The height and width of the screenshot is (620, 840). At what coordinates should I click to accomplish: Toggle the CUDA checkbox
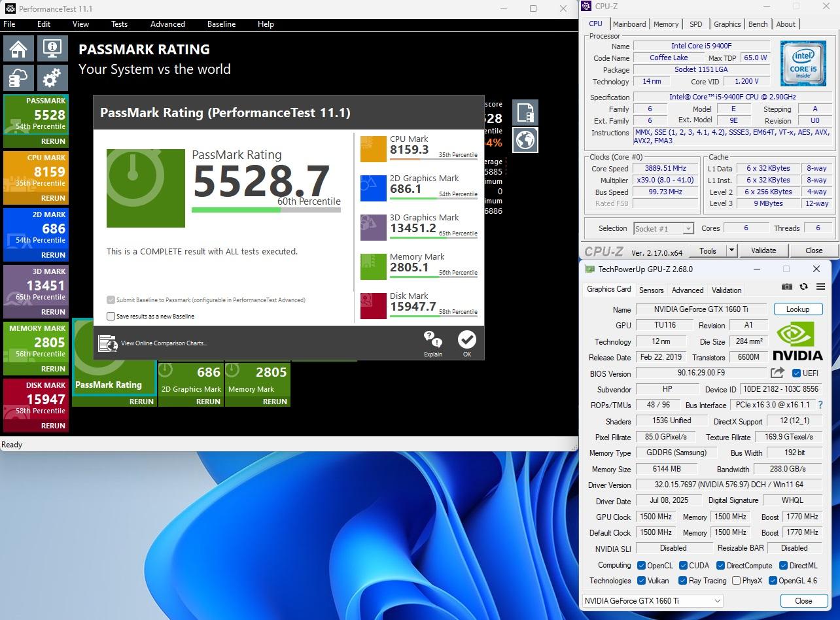pos(683,565)
